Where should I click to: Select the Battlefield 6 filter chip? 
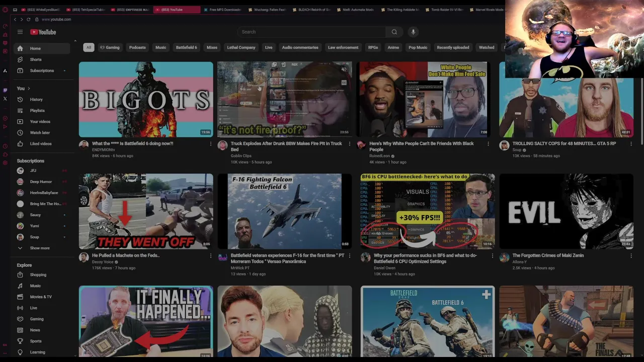point(186,47)
